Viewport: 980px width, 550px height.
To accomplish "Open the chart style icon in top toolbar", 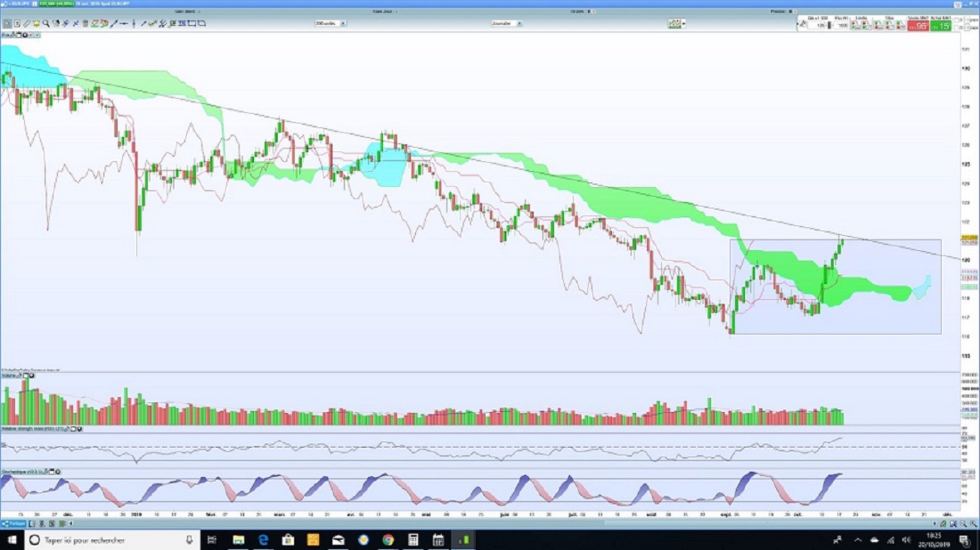I will pos(674,24).
